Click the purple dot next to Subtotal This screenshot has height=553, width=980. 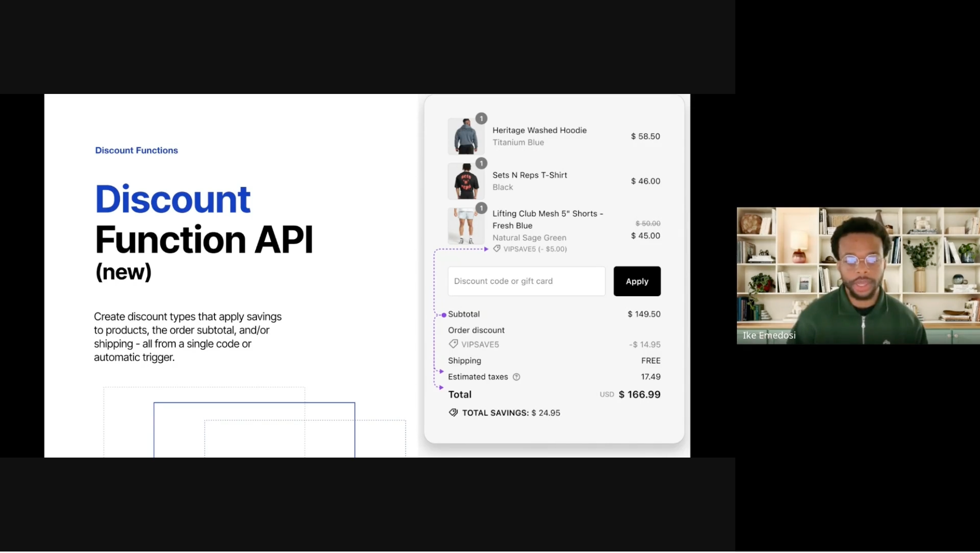click(x=444, y=315)
